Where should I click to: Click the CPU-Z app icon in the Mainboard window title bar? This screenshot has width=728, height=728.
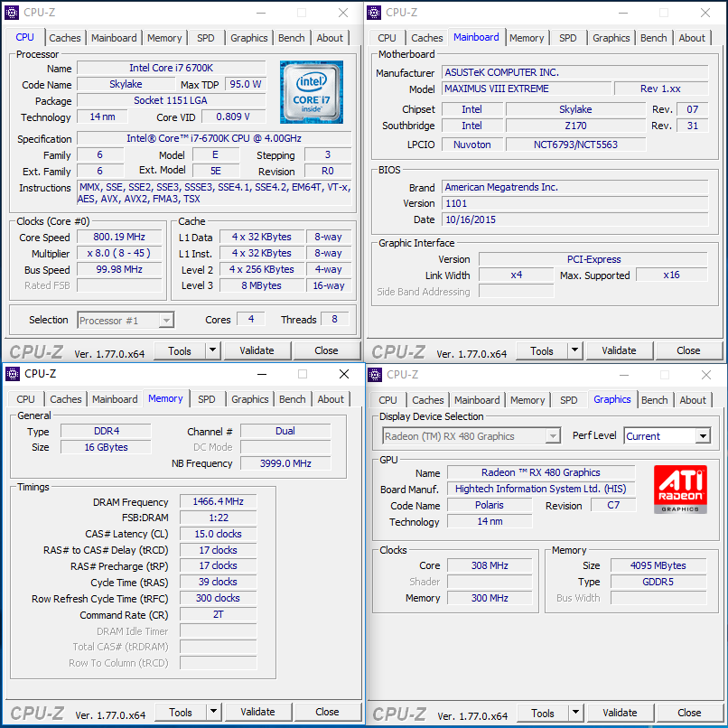click(374, 13)
